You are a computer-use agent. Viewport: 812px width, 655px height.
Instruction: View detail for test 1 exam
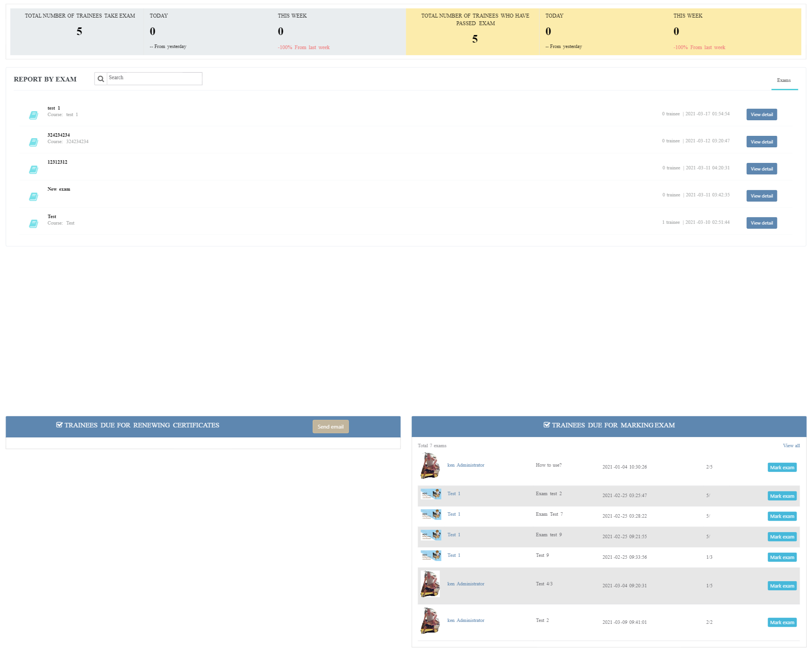pos(761,115)
